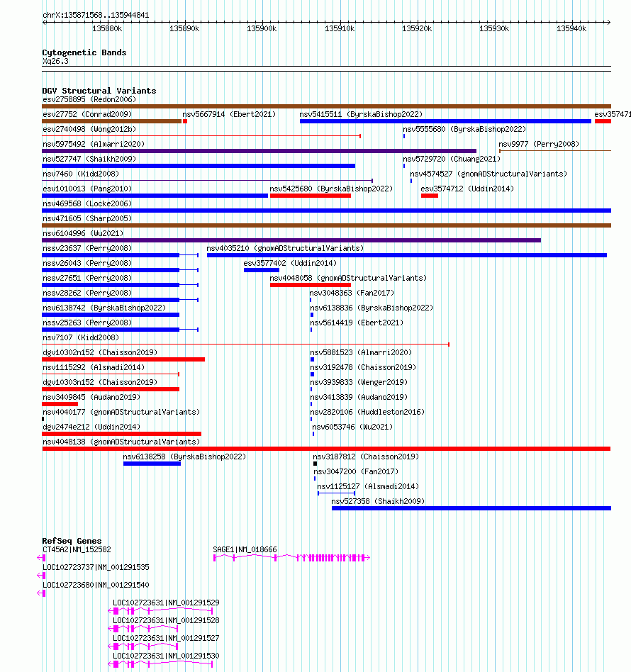Open nsv3048363 (Fan2017) variant label

click(x=352, y=293)
